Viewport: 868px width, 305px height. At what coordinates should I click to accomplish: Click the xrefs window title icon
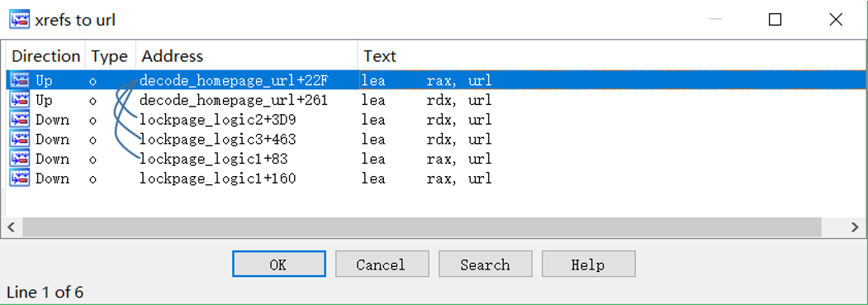point(19,20)
